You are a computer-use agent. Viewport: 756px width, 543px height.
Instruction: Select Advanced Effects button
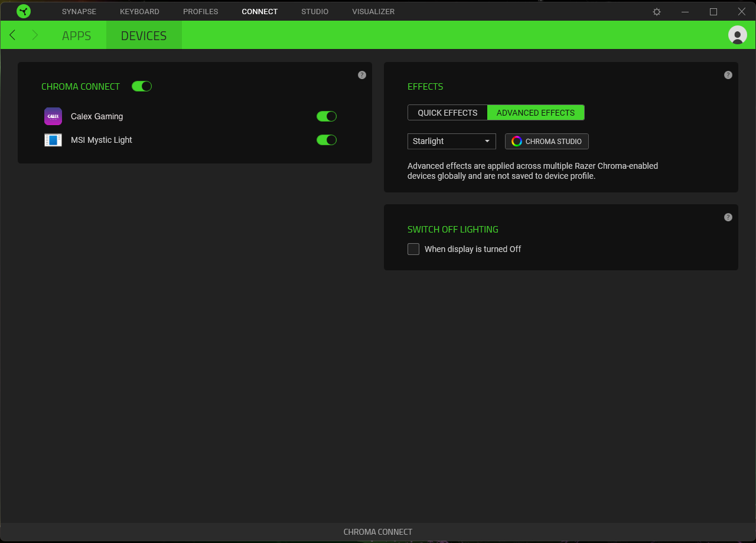click(x=536, y=113)
